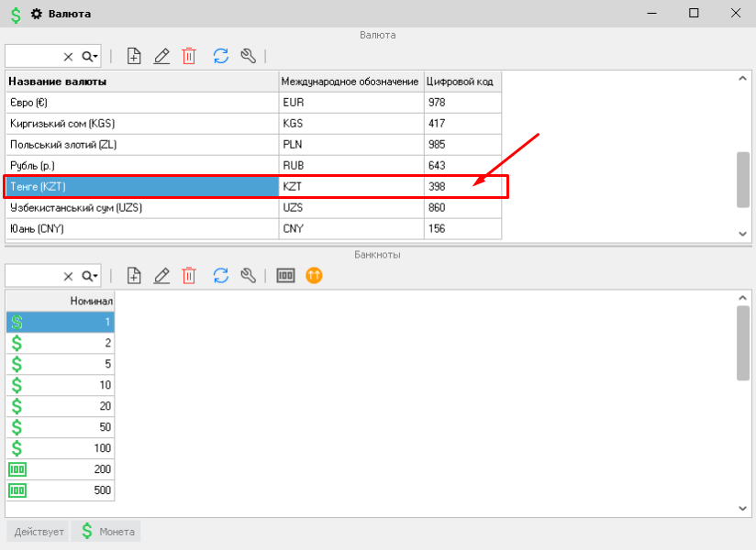Open the search options dropdown in the Банкноты panel
Image resolution: width=756 pixels, height=550 pixels.
tap(90, 276)
